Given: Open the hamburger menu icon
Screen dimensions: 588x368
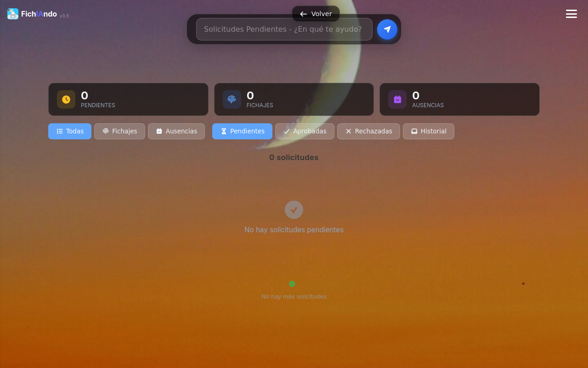Looking at the screenshot, I should pyautogui.click(x=571, y=14).
